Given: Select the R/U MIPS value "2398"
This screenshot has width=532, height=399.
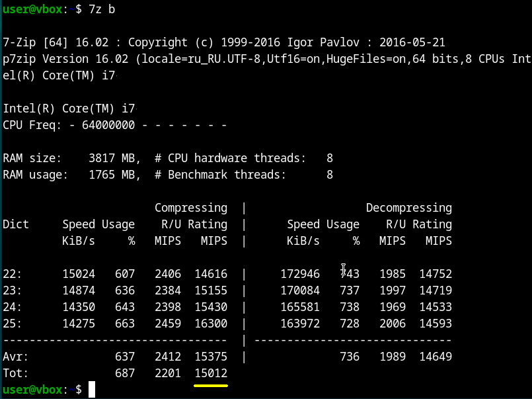Looking at the screenshot, I should point(168,307).
